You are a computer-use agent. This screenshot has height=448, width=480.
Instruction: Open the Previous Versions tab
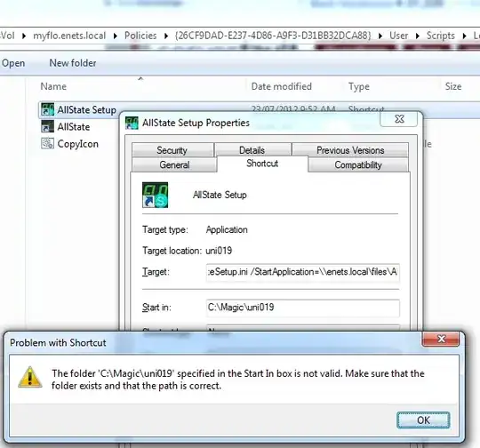click(350, 150)
